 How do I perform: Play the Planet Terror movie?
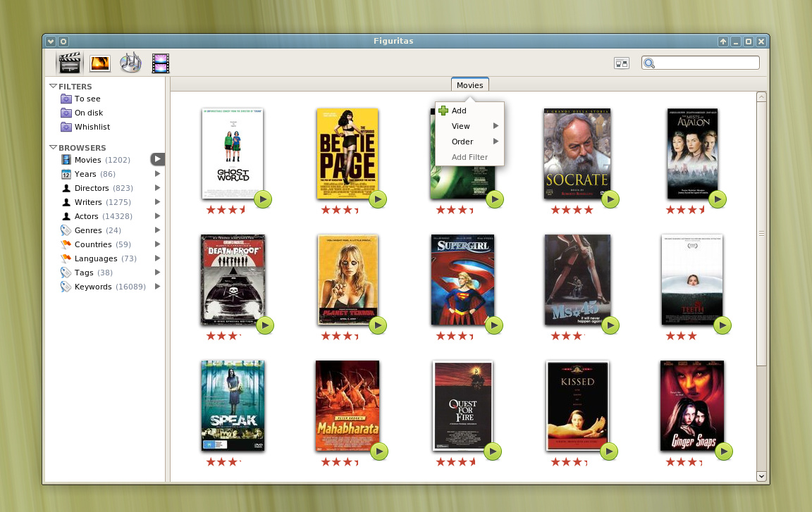(378, 325)
